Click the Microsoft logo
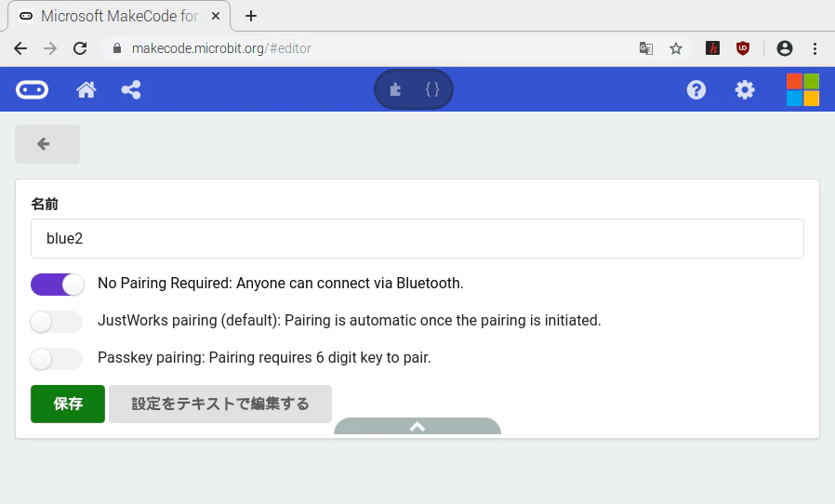This screenshot has height=504, width=835. click(x=802, y=89)
